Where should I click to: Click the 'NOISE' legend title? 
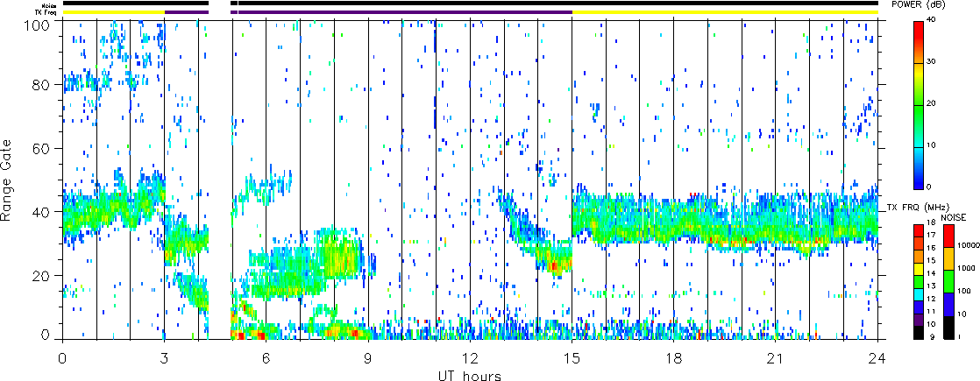pos(953,216)
